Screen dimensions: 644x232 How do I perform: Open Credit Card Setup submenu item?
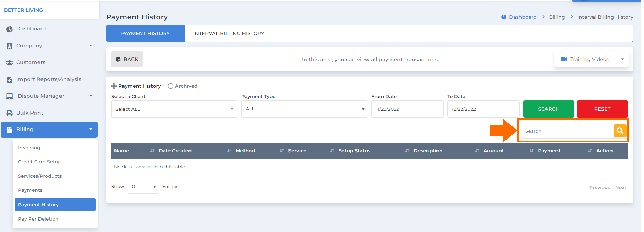(40, 162)
